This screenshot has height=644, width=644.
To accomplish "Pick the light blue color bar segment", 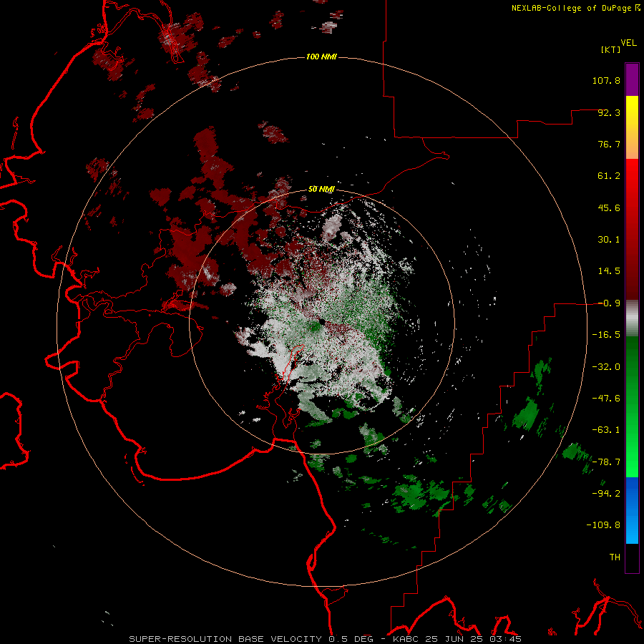I will tap(632, 528).
